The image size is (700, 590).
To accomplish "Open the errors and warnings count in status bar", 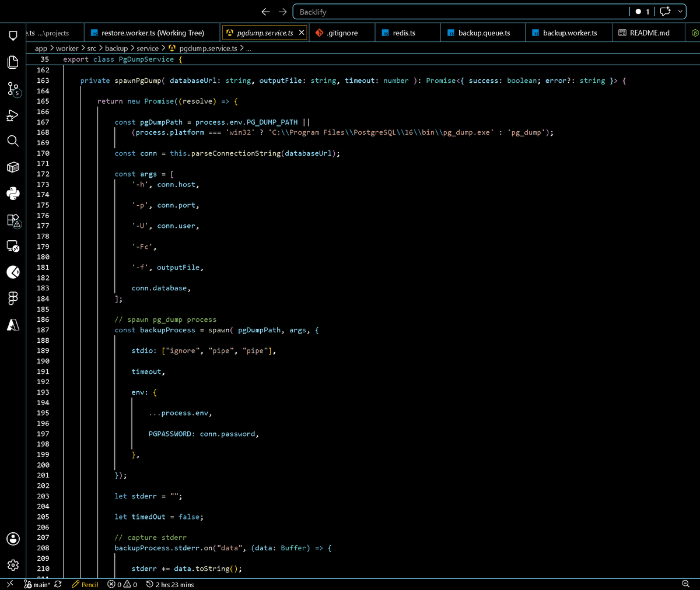I will click(123, 584).
